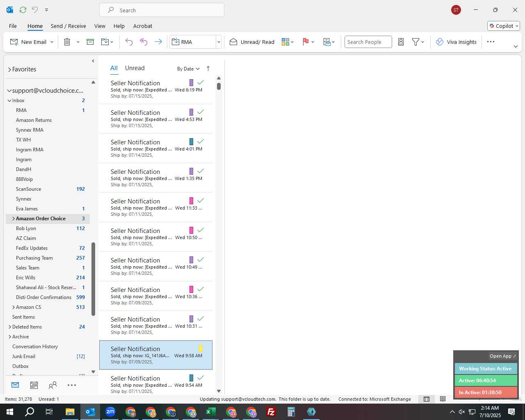Click the Search People input field

point(368,42)
